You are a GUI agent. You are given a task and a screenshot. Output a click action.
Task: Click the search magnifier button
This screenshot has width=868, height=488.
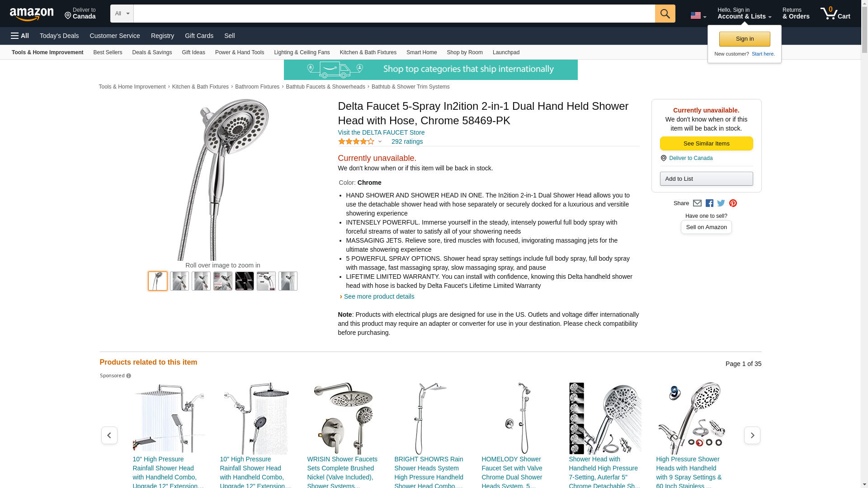click(x=665, y=14)
